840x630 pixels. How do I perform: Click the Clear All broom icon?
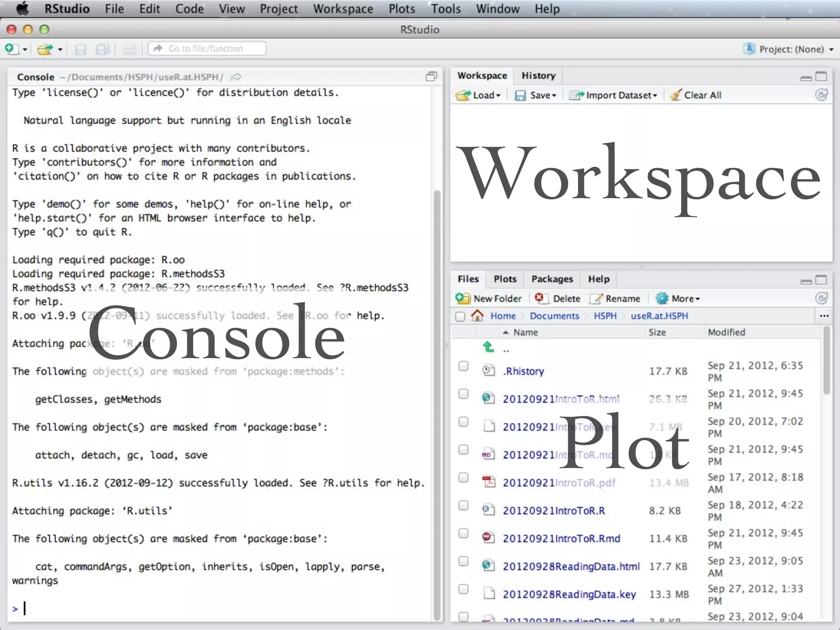[x=676, y=95]
